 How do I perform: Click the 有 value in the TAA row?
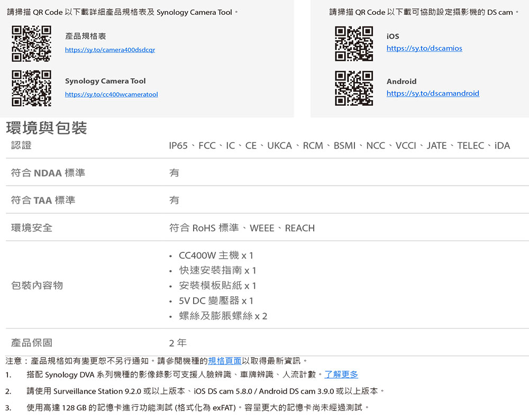pyautogui.click(x=174, y=200)
